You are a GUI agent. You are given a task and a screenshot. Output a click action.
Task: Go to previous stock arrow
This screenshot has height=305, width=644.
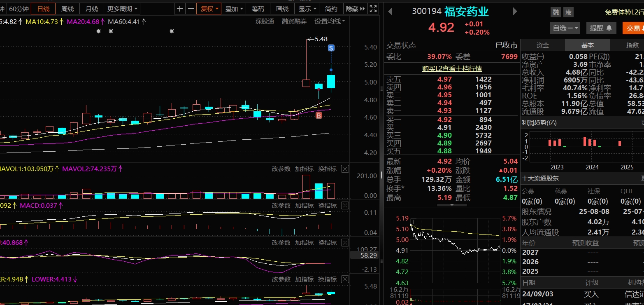point(390,12)
